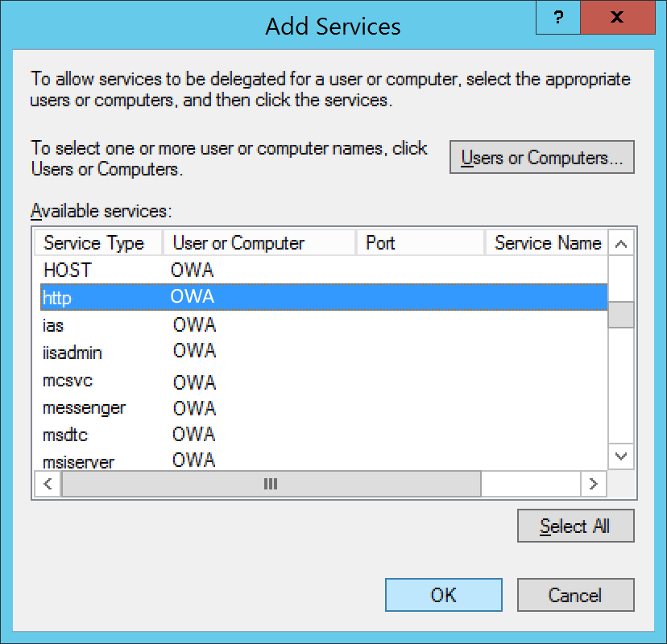Viewport: 667px width, 644px height.
Task: Sort by the Service Type column header
Action: click(97, 242)
